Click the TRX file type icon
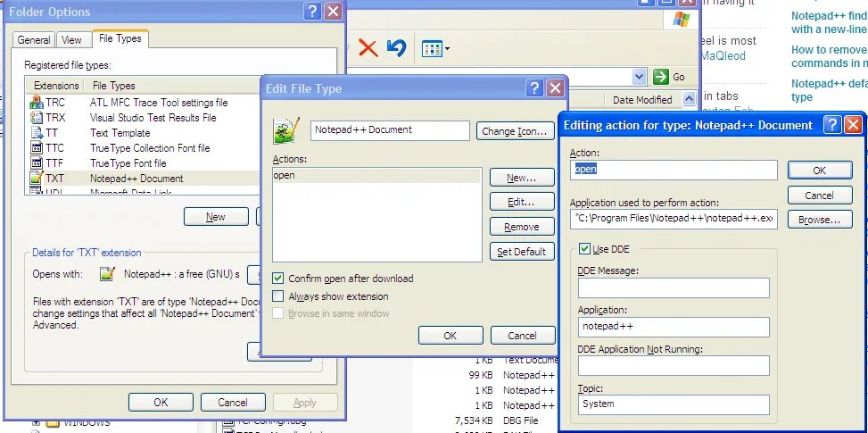868x433 pixels. [x=37, y=117]
